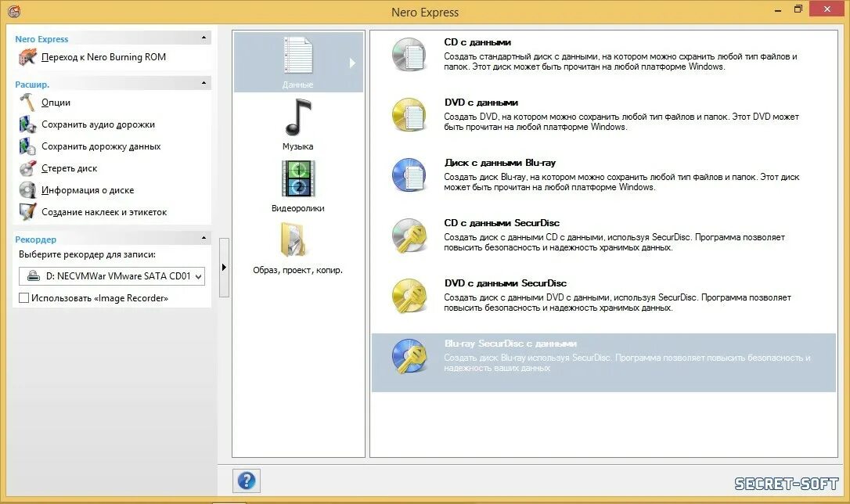The height and width of the screenshot is (504, 850).
Task: Click the DVD SecurDisc description text
Action: pos(618,302)
